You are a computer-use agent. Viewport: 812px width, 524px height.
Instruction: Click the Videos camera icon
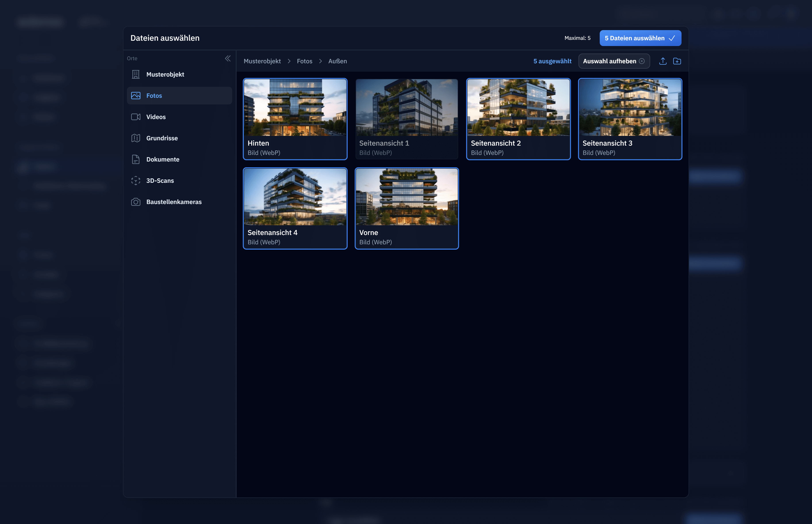click(x=136, y=117)
